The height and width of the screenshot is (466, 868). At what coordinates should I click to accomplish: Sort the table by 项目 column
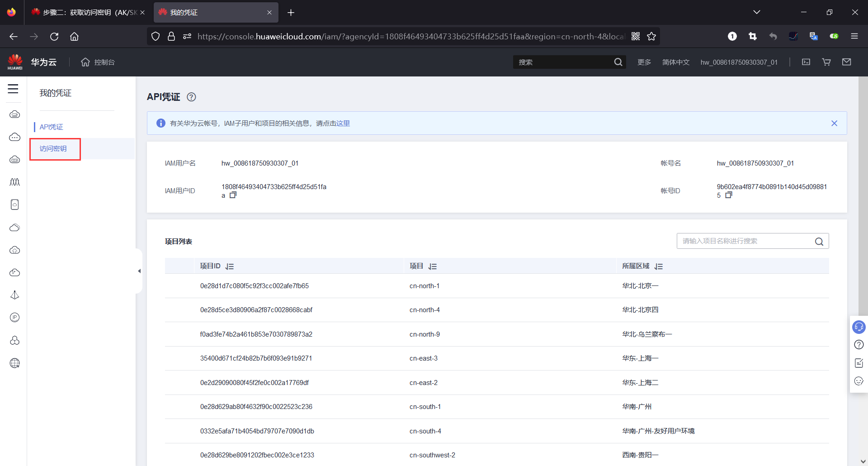pos(433,266)
